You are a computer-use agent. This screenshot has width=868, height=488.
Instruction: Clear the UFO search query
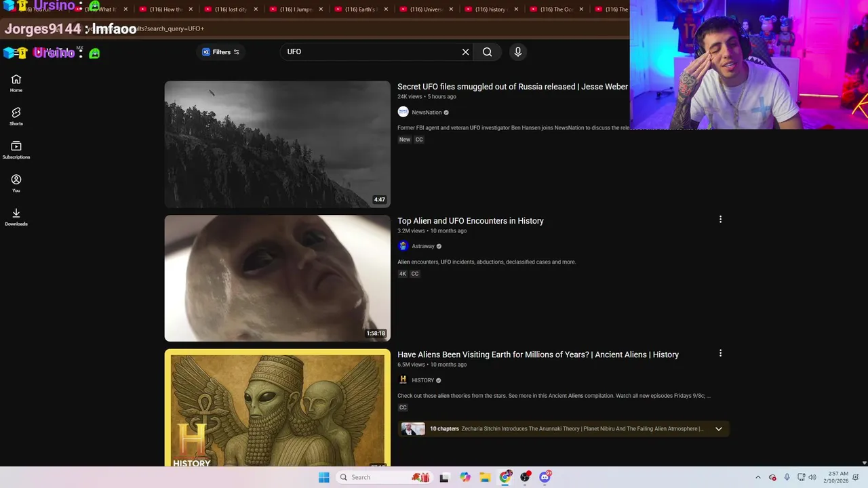tap(465, 52)
